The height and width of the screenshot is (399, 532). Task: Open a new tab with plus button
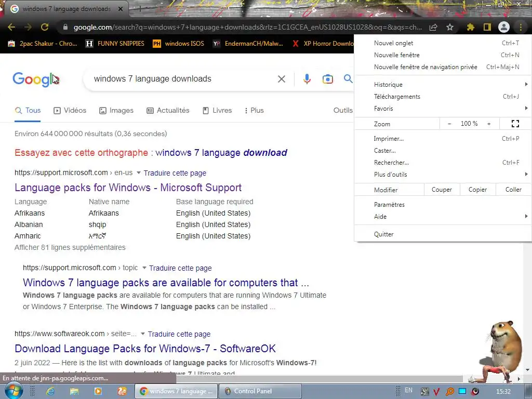(x=139, y=9)
